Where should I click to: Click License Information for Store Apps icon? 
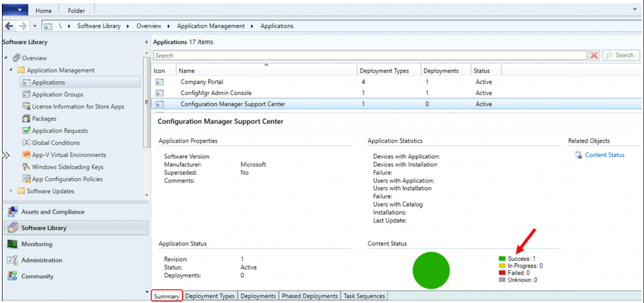click(26, 106)
